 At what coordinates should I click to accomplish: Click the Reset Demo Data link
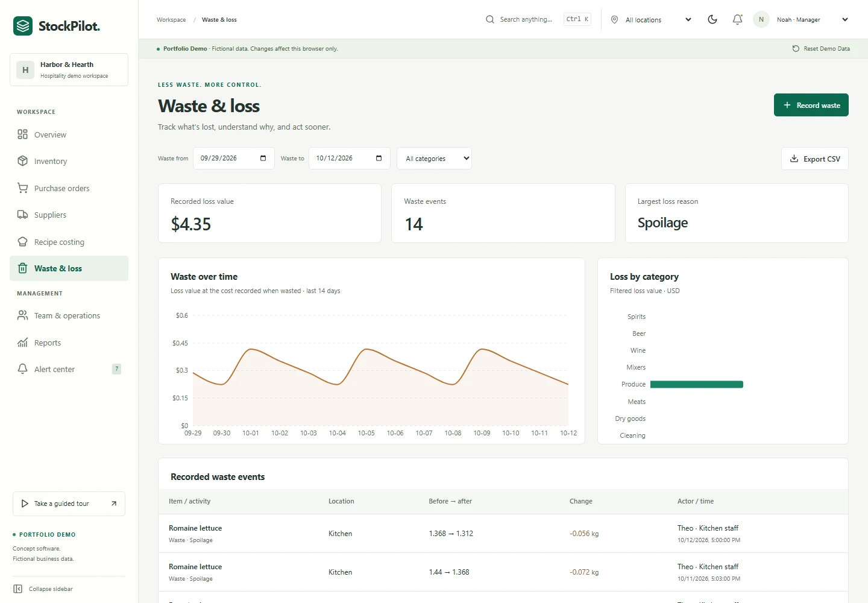[x=821, y=49]
